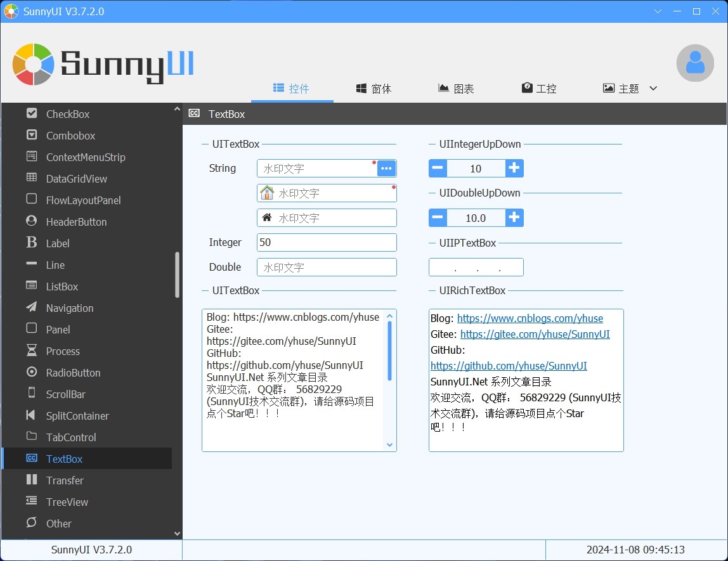The width and height of the screenshot is (728, 561).
Task: Click the Navigation paper plane icon
Action: pos(32,307)
